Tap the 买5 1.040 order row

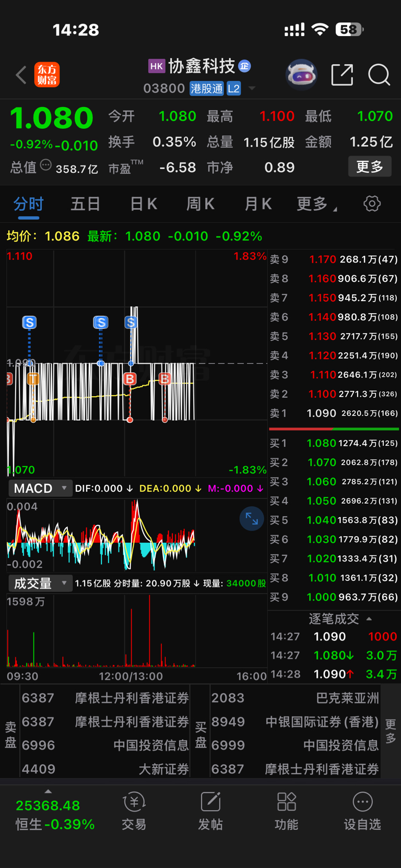[x=334, y=520]
